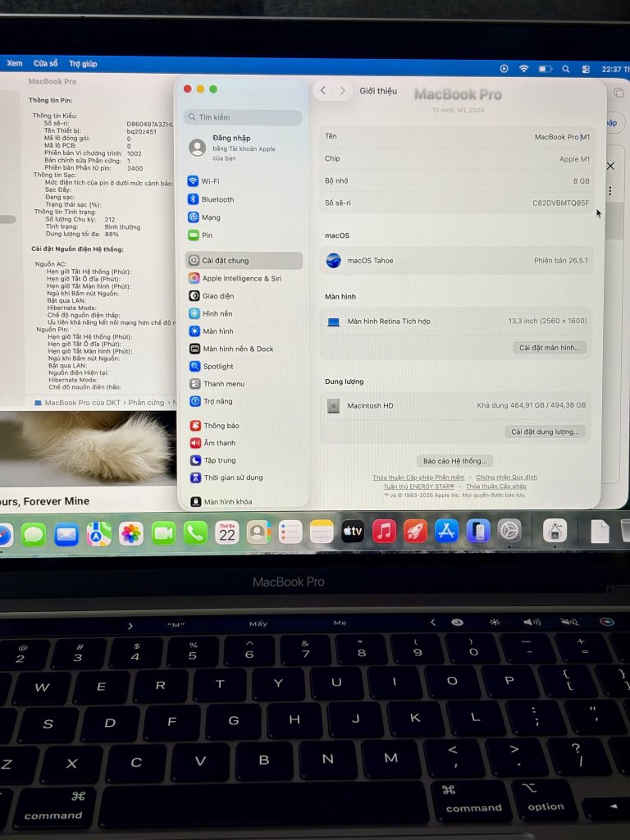Viewport: 630px width, 840px height.
Task: Open Tập trung focus settings
Action: point(213,460)
